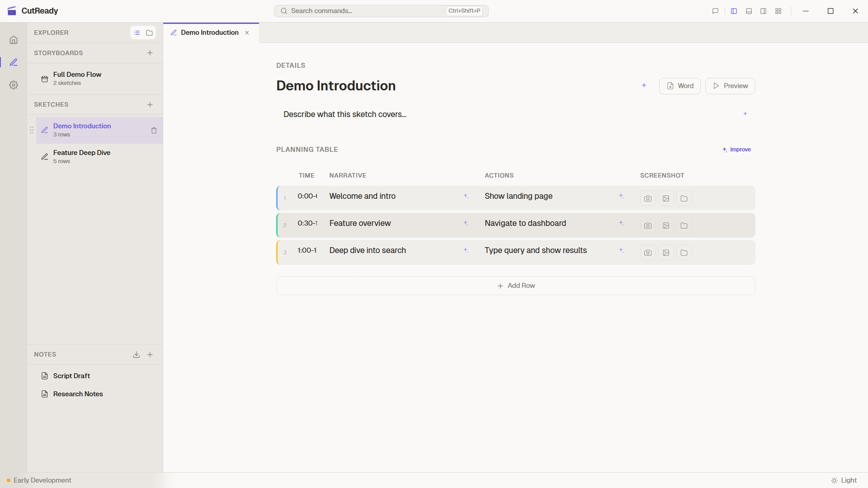Pick an image for the Feature overview row
This screenshot has height=488, width=868.
coord(665,225)
